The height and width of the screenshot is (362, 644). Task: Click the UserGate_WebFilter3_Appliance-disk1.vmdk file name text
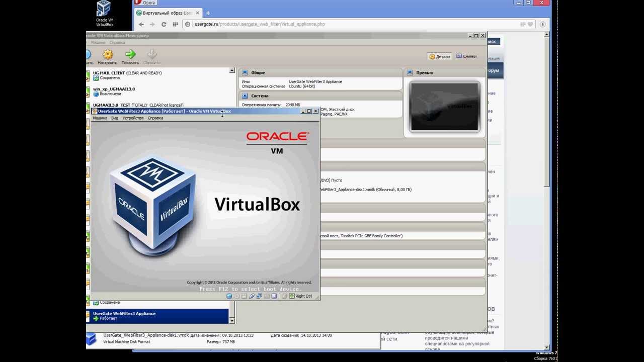point(146,335)
